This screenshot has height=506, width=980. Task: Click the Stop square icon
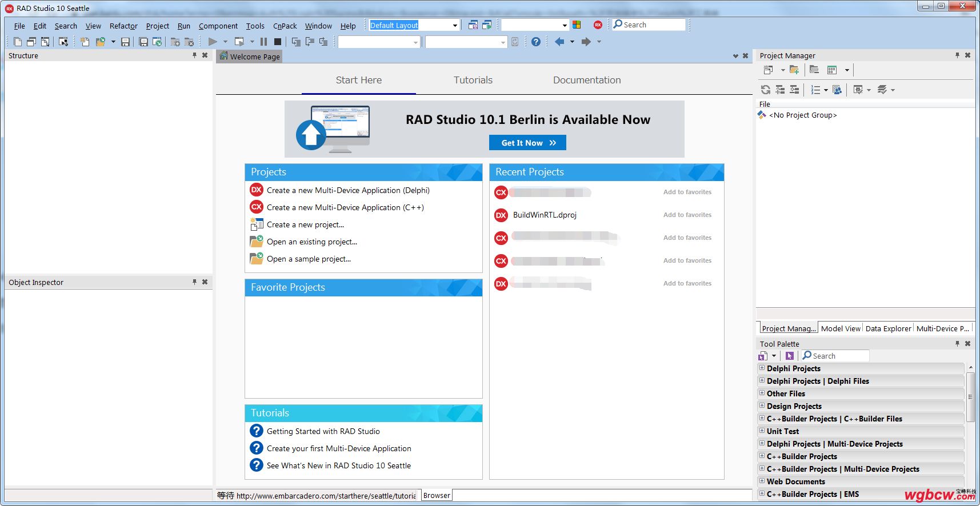click(x=278, y=42)
